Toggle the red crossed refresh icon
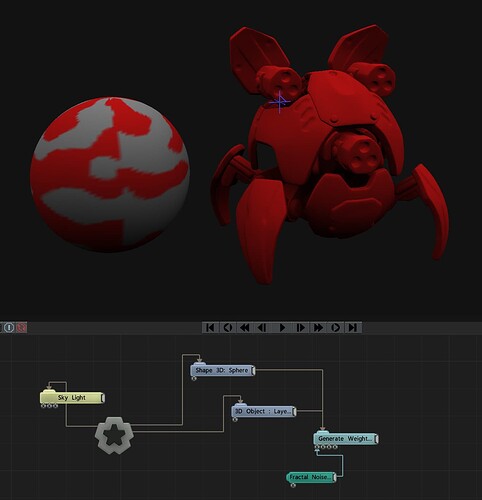The height and width of the screenshot is (500, 482). [x=21, y=328]
